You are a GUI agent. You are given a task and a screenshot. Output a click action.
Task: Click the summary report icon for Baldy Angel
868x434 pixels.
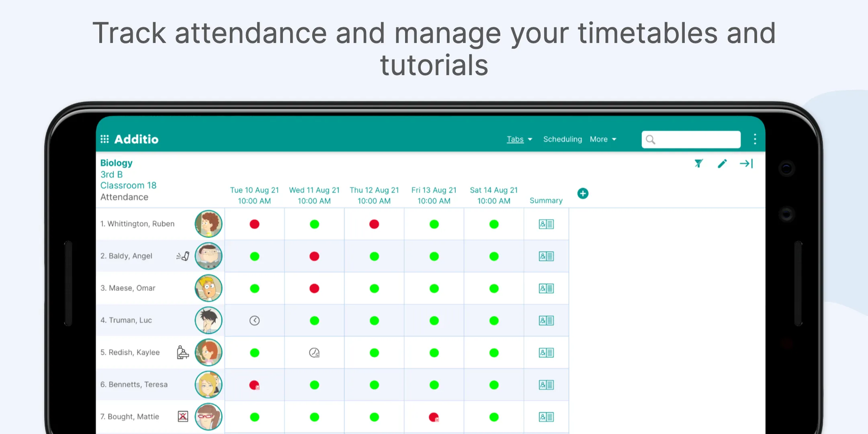click(546, 256)
